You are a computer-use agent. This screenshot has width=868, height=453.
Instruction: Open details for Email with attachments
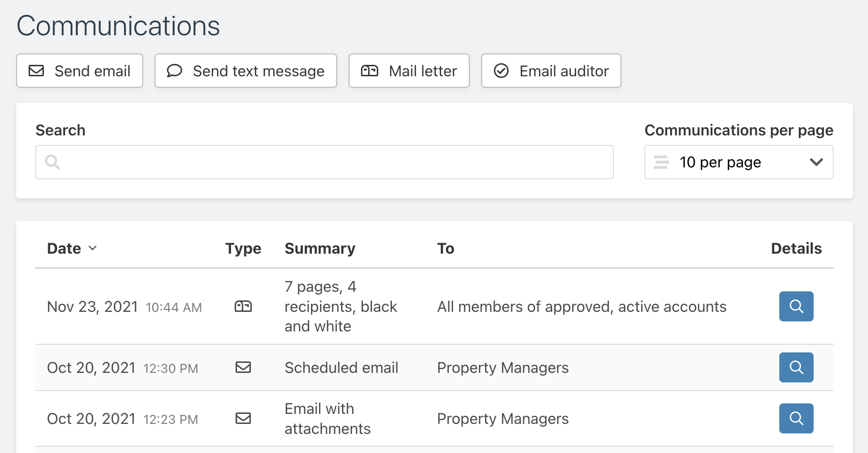pos(796,418)
